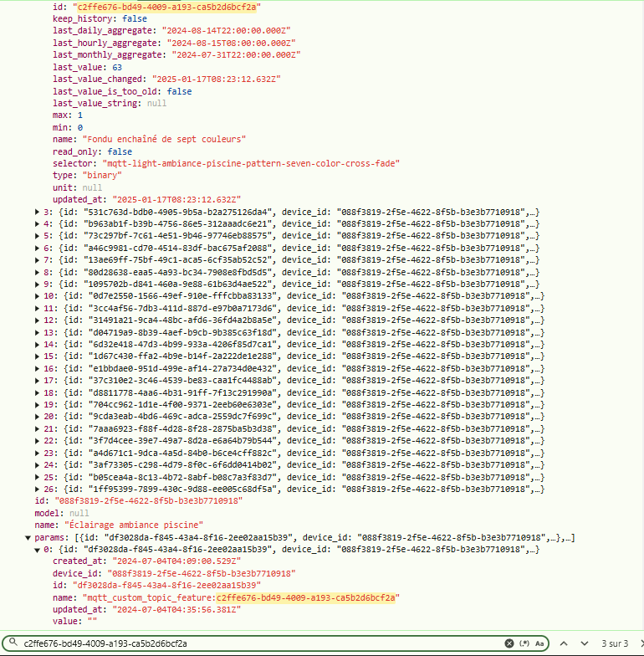Click the last_value number 63
644x656 pixels.
click(x=117, y=67)
